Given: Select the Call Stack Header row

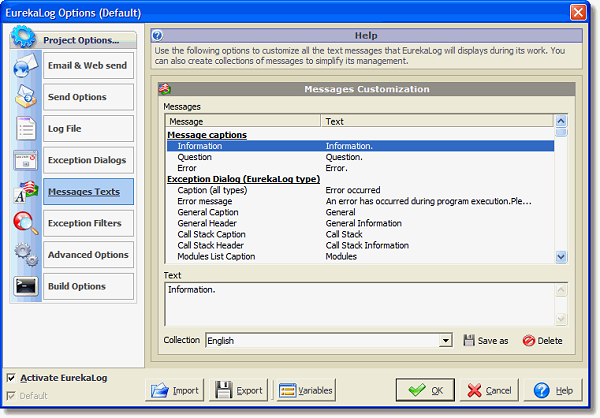Looking at the screenshot, I should pos(360,245).
